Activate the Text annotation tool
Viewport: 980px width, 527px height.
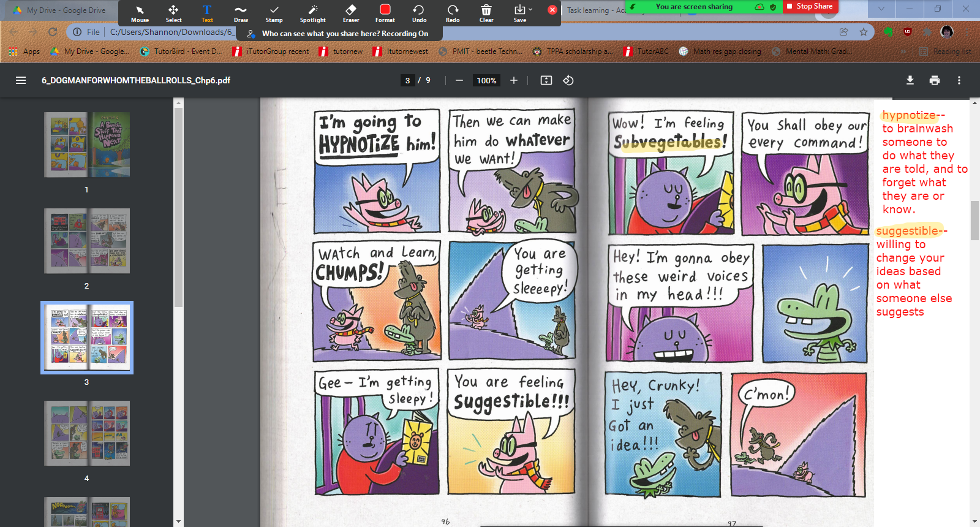tap(207, 13)
